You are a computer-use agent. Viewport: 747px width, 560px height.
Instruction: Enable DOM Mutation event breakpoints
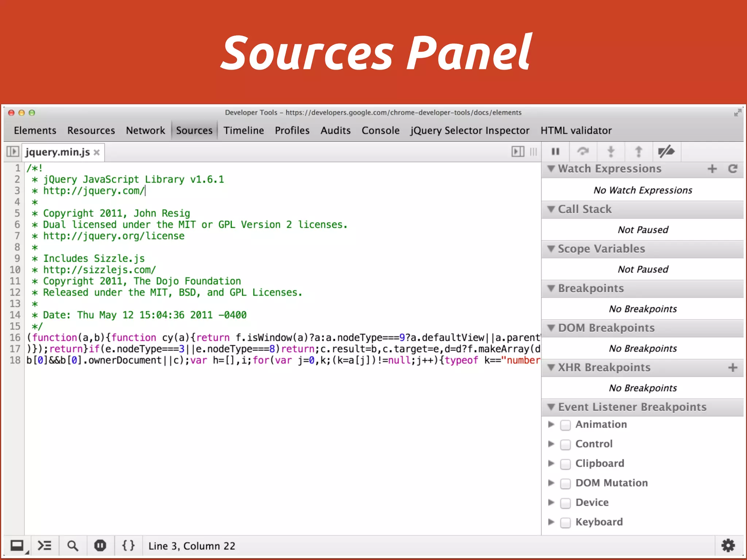click(565, 483)
